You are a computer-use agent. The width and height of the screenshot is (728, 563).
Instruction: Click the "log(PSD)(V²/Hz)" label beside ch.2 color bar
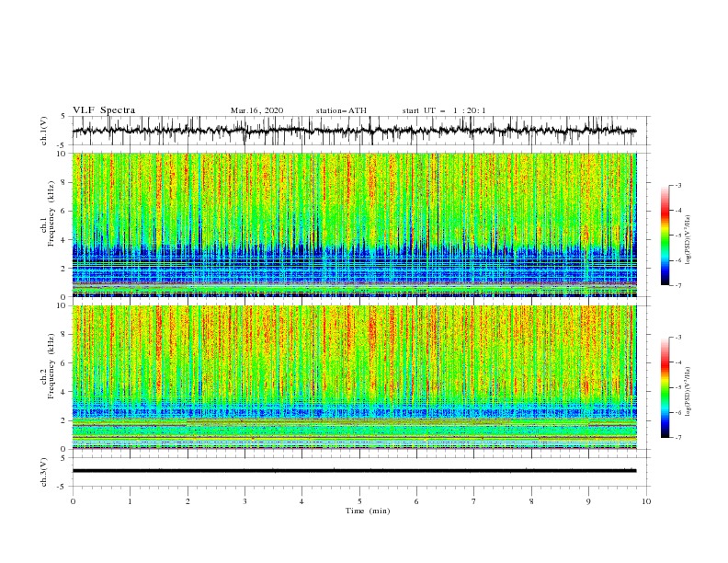point(688,391)
